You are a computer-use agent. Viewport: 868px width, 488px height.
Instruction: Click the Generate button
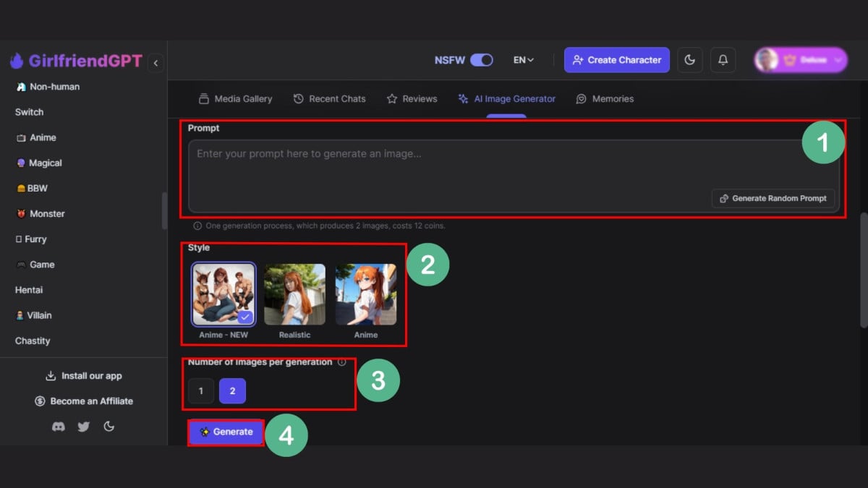[x=226, y=432]
